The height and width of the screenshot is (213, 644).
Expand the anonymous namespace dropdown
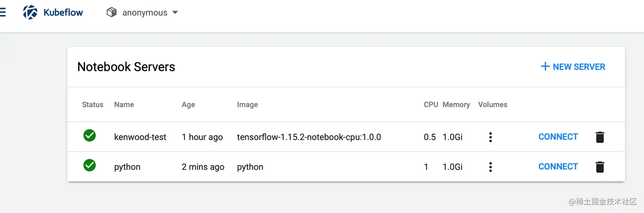175,12
